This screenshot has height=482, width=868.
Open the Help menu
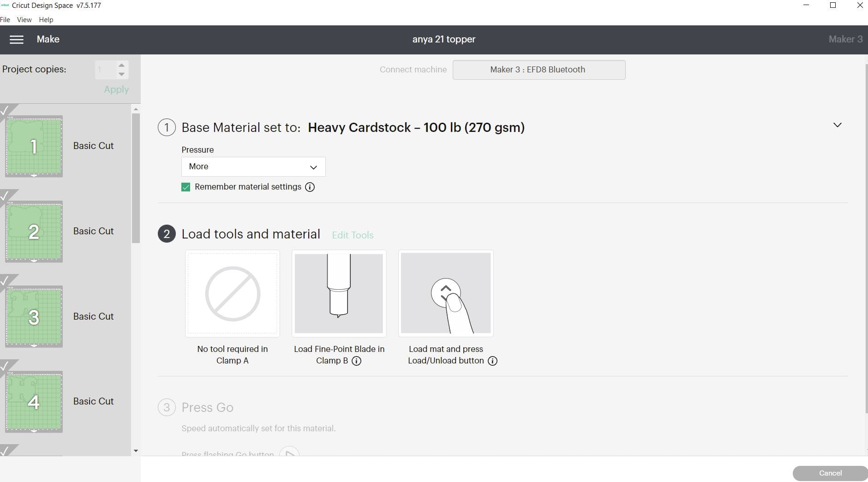[46, 20]
